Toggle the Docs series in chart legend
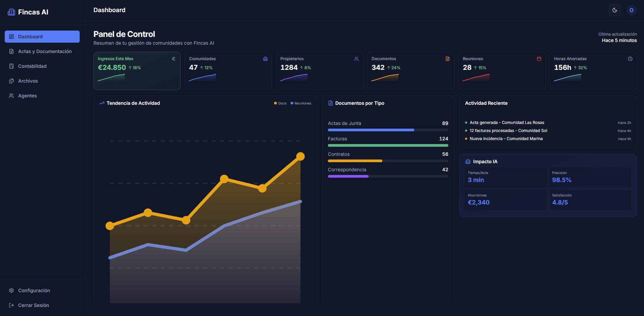Viewport: 644px width, 316px height. [280, 103]
